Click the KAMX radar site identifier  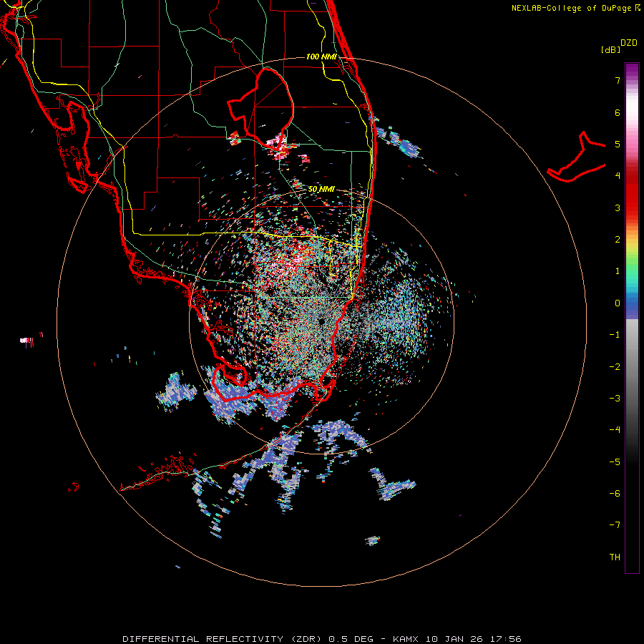[406, 639]
